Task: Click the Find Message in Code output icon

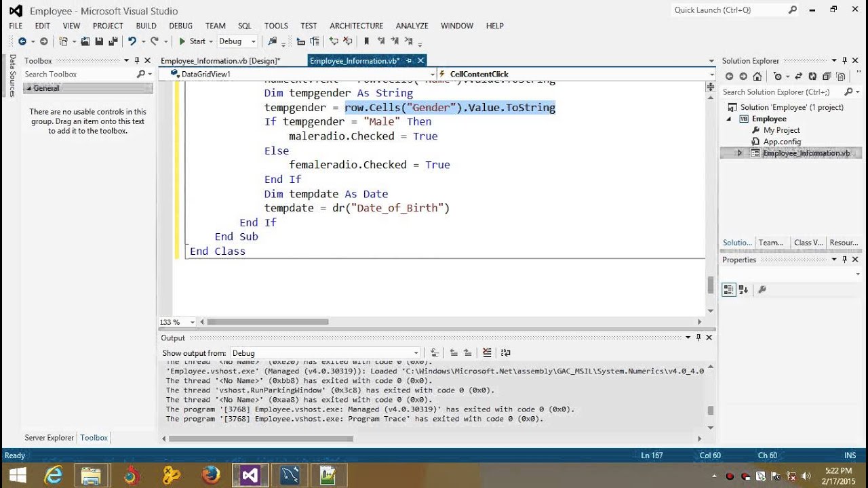Action: (x=435, y=352)
